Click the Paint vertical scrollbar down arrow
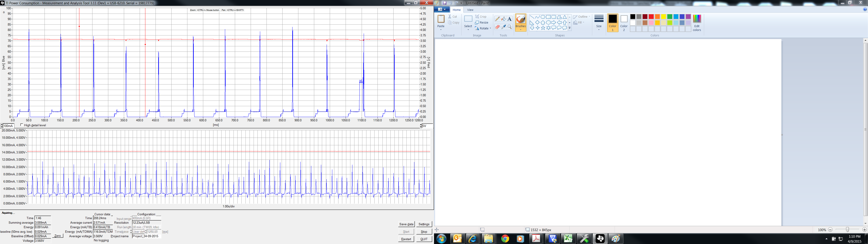Screen dimensions: 868x244 pos(865,223)
